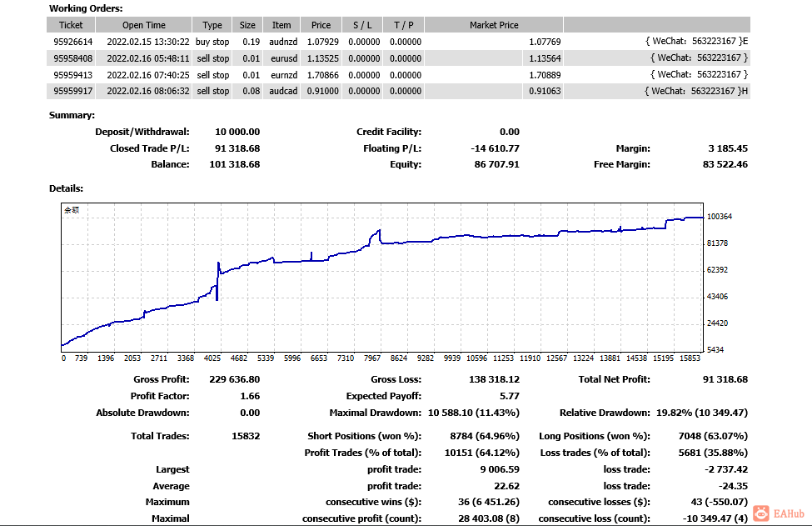Click the Short Positions value 8784
Image resolution: width=812 pixels, height=526 pixels.
point(485,436)
